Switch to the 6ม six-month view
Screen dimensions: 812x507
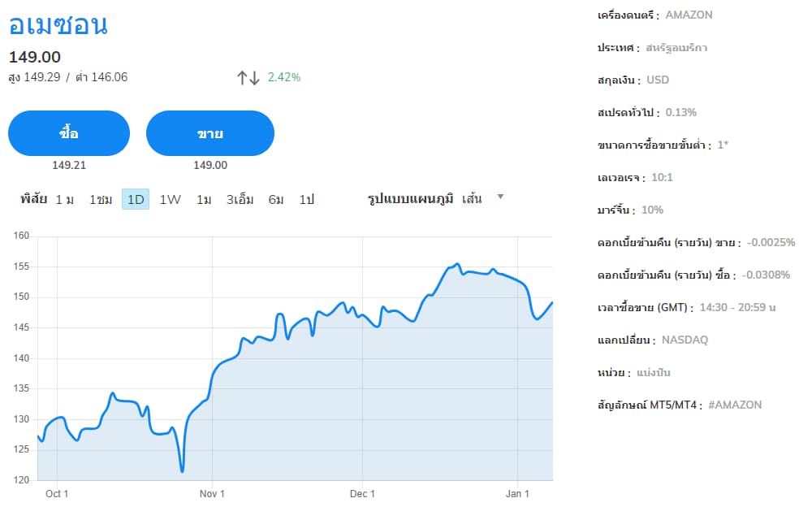point(275,198)
